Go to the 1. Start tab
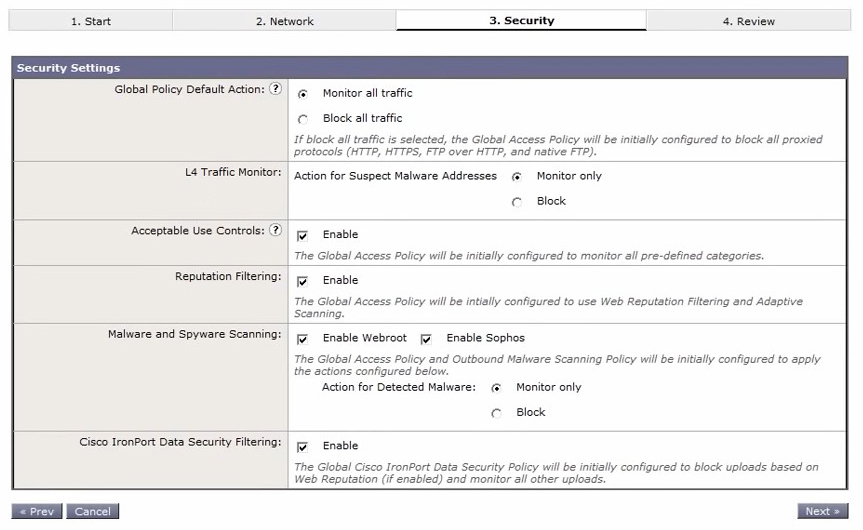863x530 pixels. point(91,21)
